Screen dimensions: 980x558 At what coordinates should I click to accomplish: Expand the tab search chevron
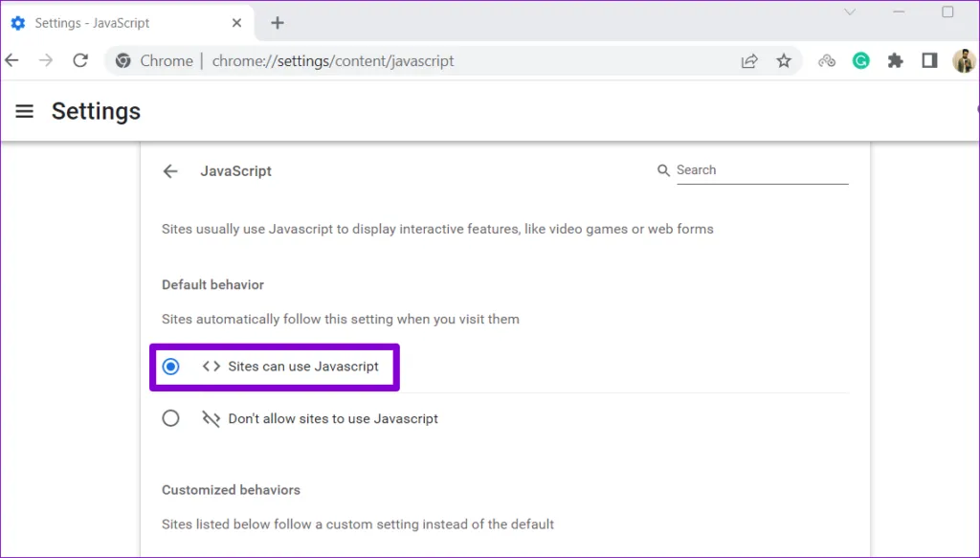click(849, 12)
